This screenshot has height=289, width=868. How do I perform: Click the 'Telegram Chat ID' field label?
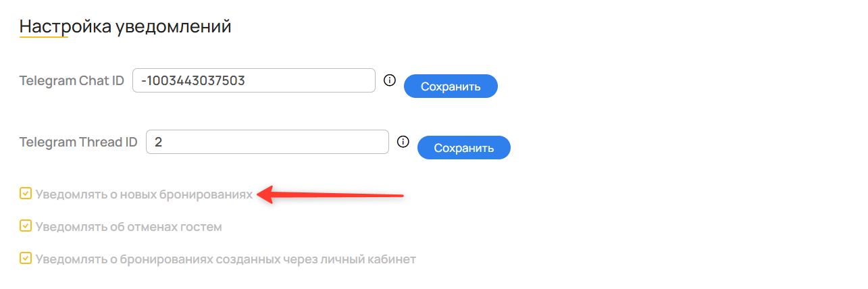[x=72, y=81]
